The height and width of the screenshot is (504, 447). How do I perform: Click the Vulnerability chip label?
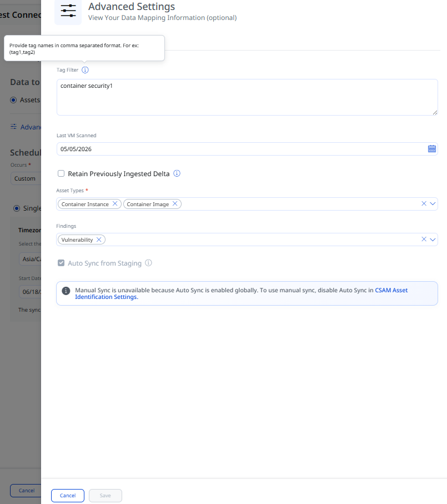pyautogui.click(x=77, y=240)
